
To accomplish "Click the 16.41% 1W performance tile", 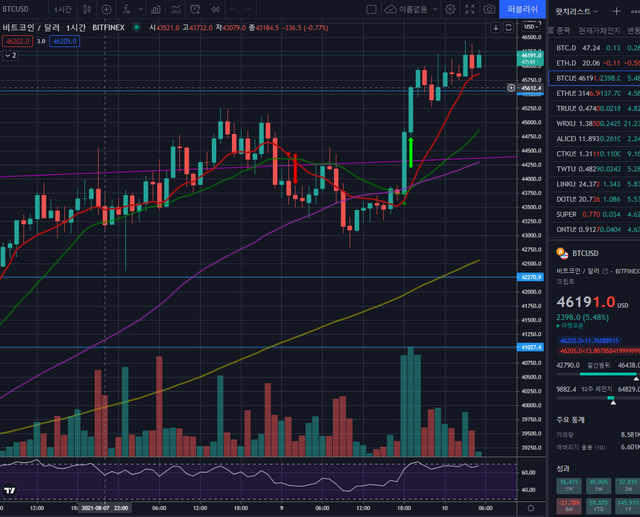I will pyautogui.click(x=569, y=485).
